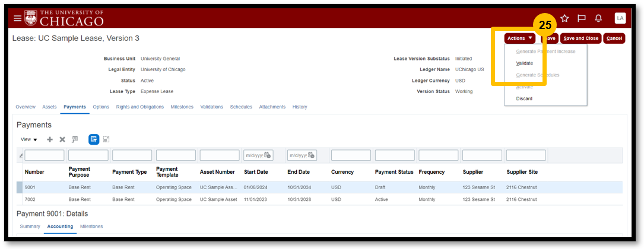The height and width of the screenshot is (249, 644).
Task: Select payment row number 7002
Action: coord(319,199)
